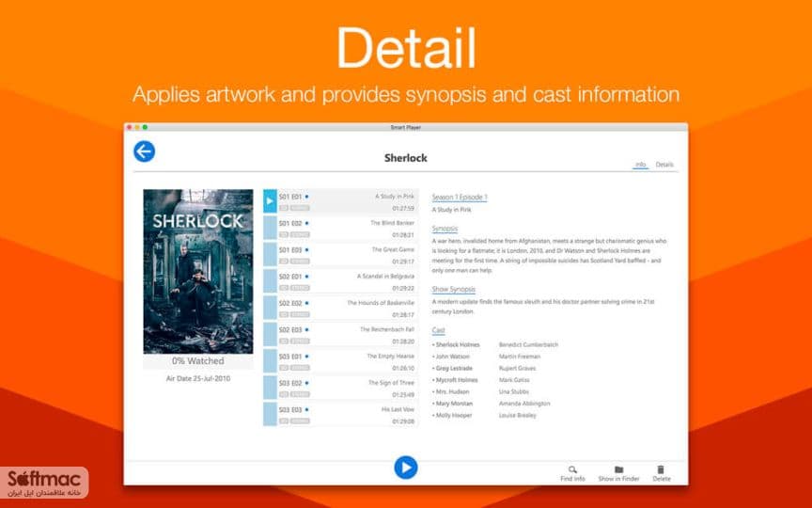Select episode S02 E02 The Hounds of Baskerville
This screenshot has width=812, height=508.
click(x=340, y=308)
